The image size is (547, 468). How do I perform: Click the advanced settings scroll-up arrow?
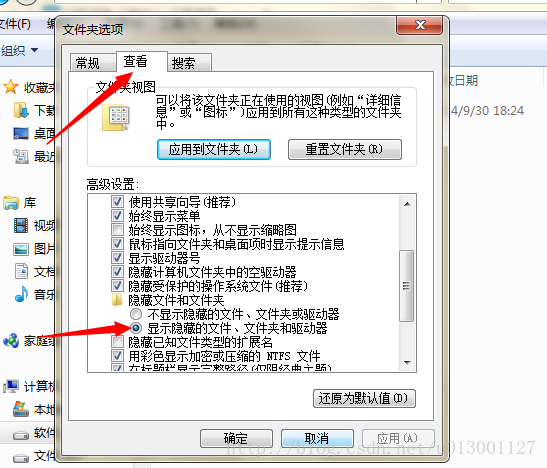407,204
